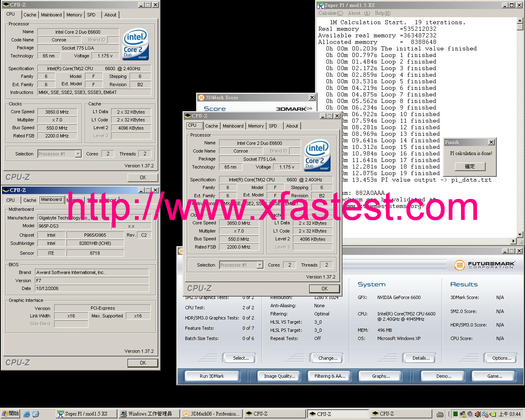This screenshot has width=525, height=420.
Task: Switch to Windows 工作管理員 taskbar button
Action: tap(148, 414)
